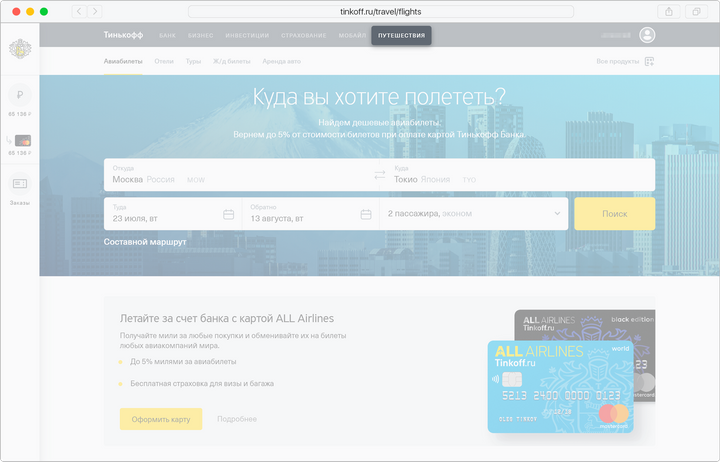Open calendar icon in Туда date field
This screenshot has height=462, width=720.
click(229, 214)
